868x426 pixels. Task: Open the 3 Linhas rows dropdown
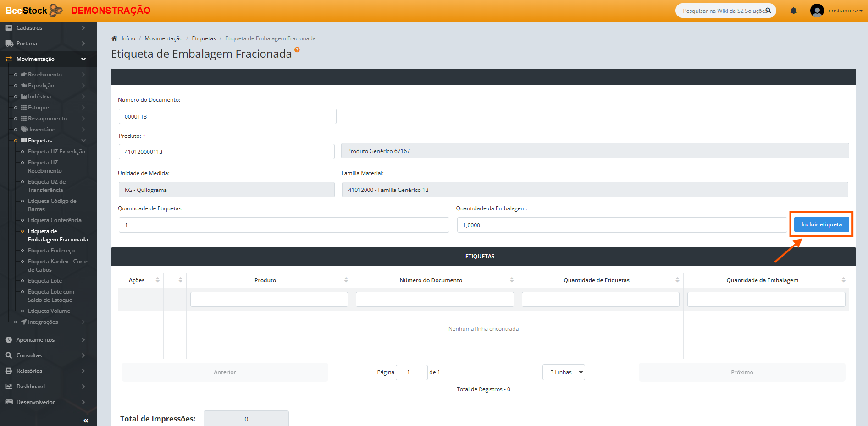click(564, 372)
